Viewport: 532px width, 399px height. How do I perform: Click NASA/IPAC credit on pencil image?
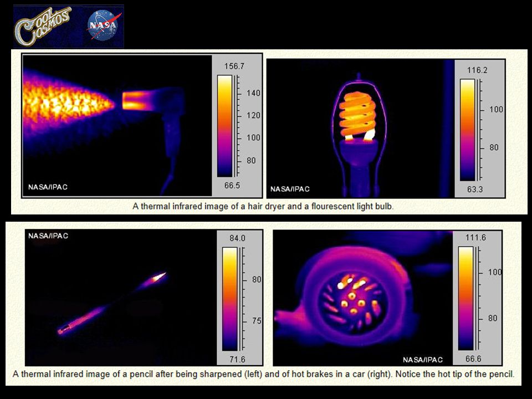pyautogui.click(x=48, y=236)
